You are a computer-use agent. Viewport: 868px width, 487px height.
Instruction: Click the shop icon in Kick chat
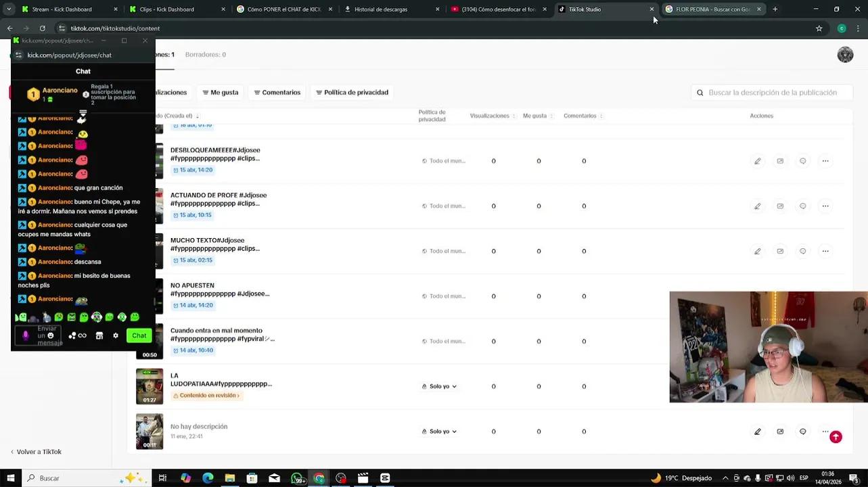coord(99,335)
